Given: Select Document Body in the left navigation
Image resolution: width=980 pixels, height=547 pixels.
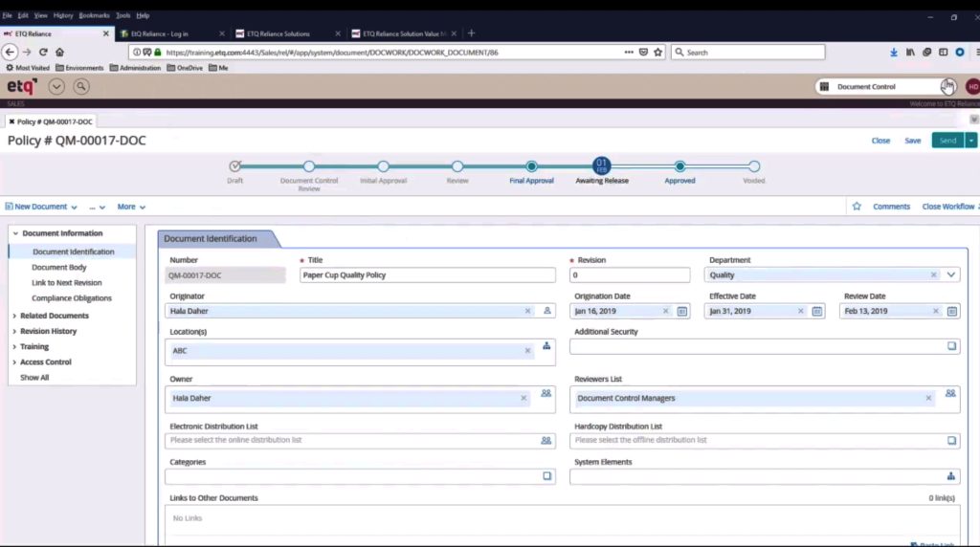Looking at the screenshot, I should point(59,268).
